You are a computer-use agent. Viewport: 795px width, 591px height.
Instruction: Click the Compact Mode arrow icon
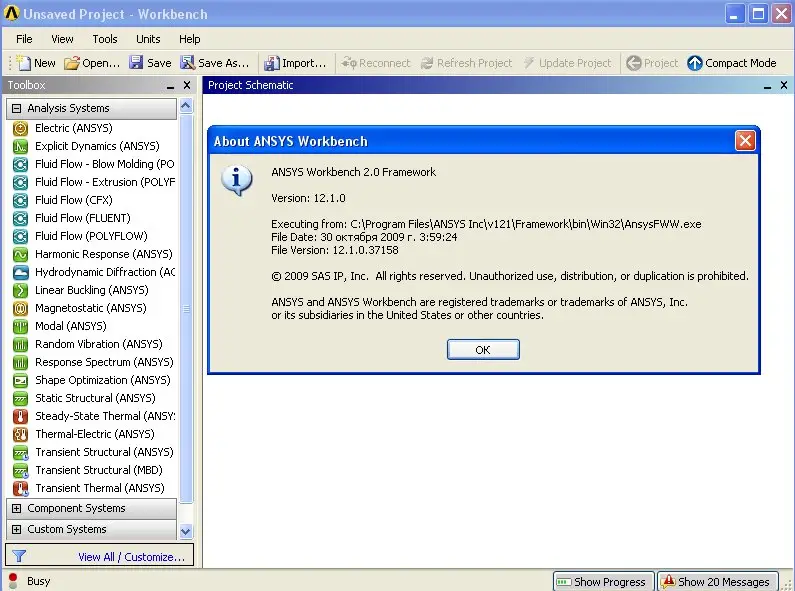(695, 63)
